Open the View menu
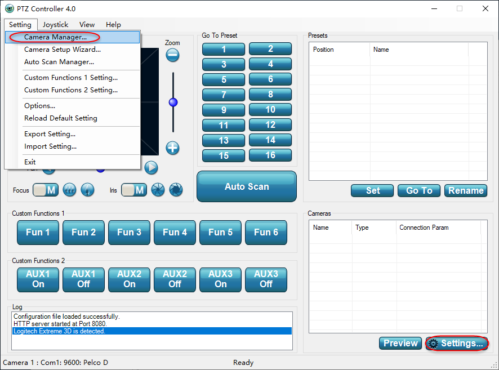This screenshot has width=499, height=370. click(x=87, y=25)
